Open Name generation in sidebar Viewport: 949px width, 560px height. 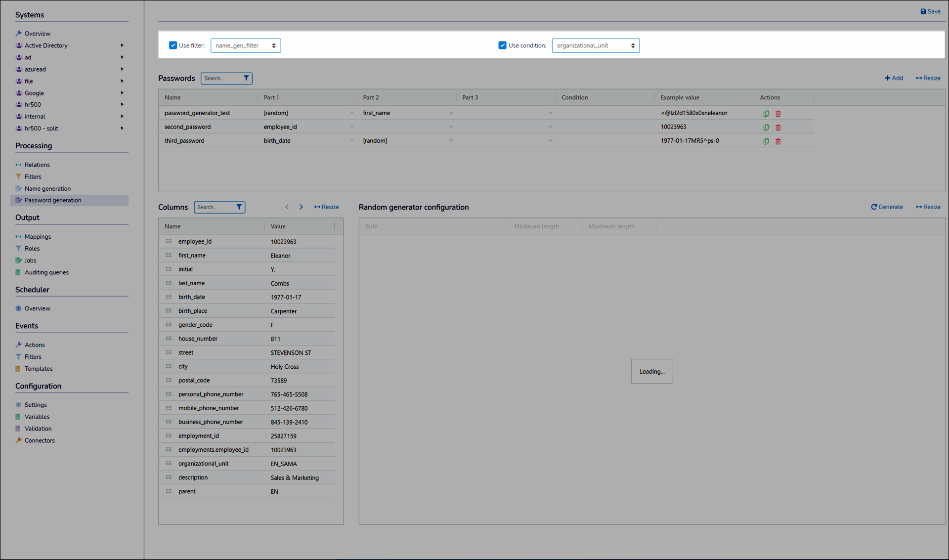(x=47, y=188)
